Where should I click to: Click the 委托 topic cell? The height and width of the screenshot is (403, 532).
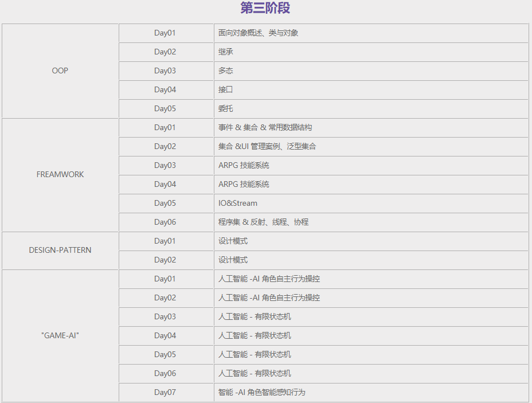coord(224,108)
